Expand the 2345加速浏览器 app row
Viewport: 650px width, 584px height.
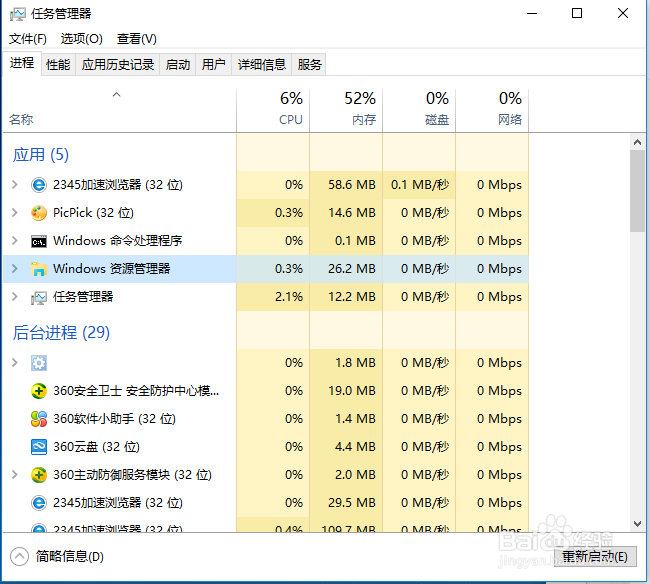[15, 184]
